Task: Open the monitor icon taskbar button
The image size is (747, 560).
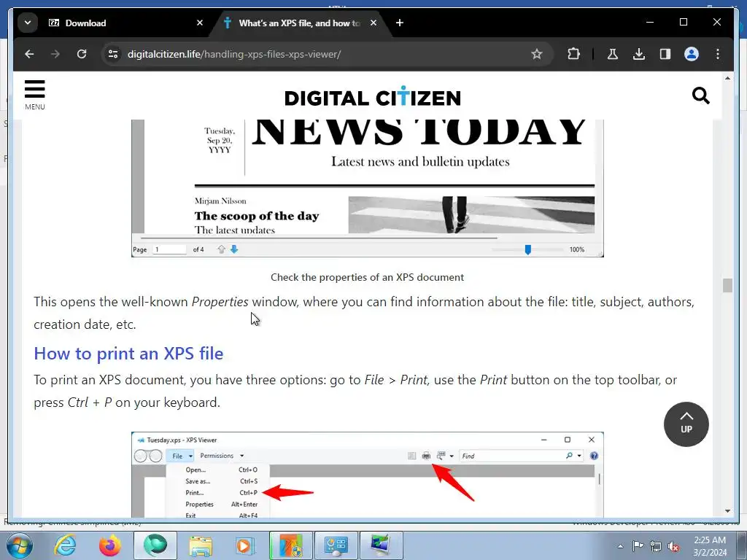Action: (x=381, y=545)
